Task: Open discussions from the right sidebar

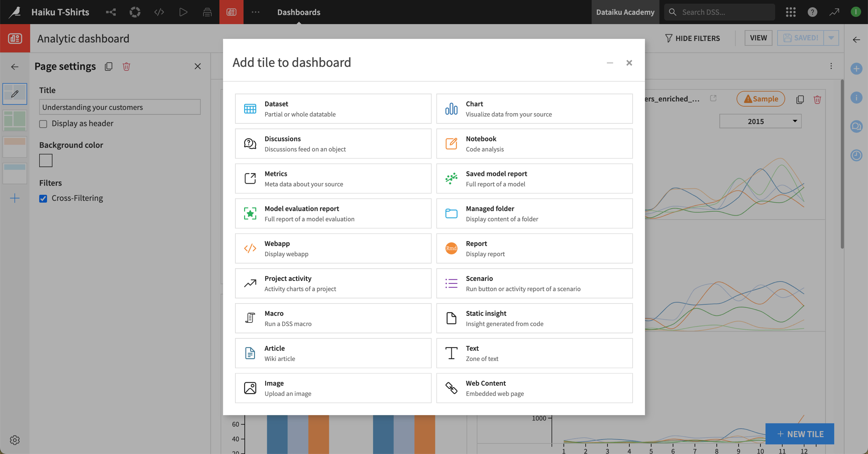Action: 856,126
